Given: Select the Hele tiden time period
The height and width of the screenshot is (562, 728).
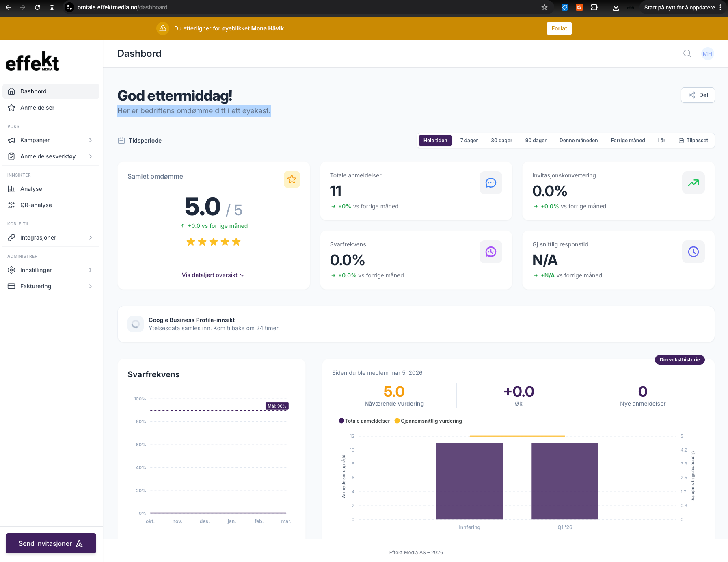Looking at the screenshot, I should pyautogui.click(x=435, y=140).
